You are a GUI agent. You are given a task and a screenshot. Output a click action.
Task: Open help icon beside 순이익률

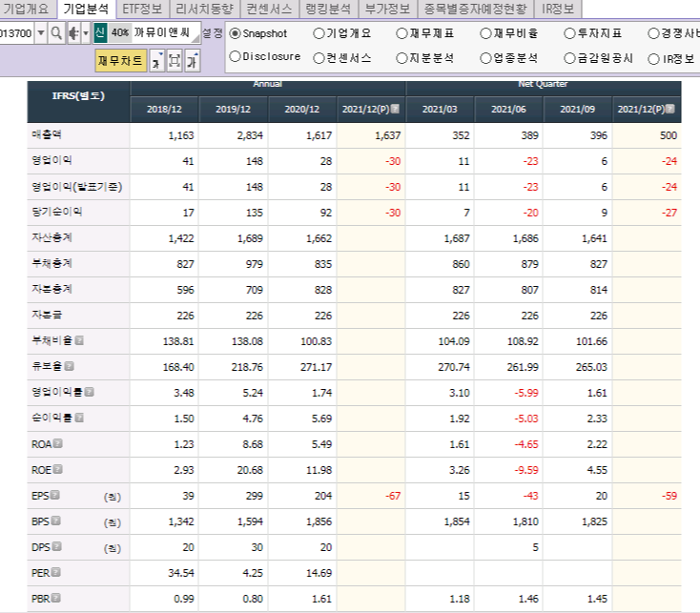(x=79, y=418)
